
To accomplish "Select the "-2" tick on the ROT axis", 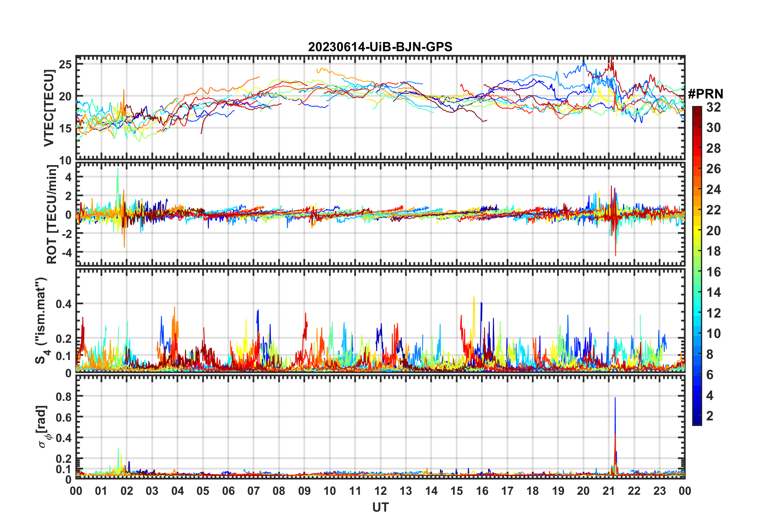I will coord(66,234).
